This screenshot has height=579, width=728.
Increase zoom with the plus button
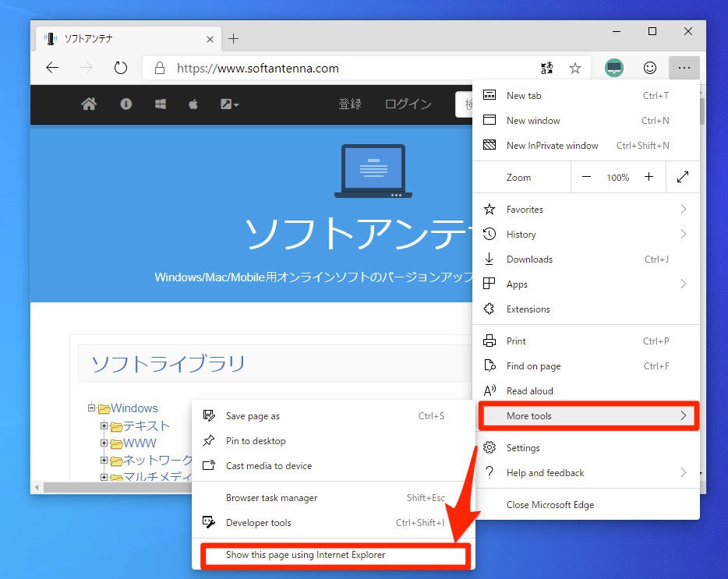[x=648, y=177]
